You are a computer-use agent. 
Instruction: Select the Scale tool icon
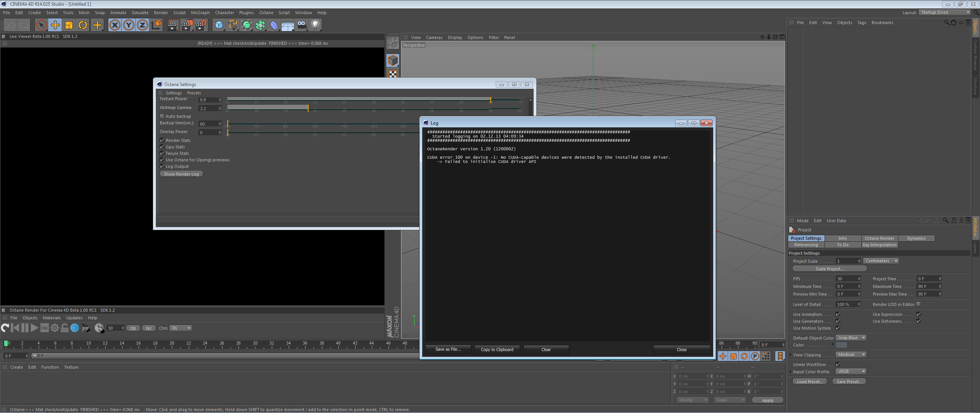(69, 25)
